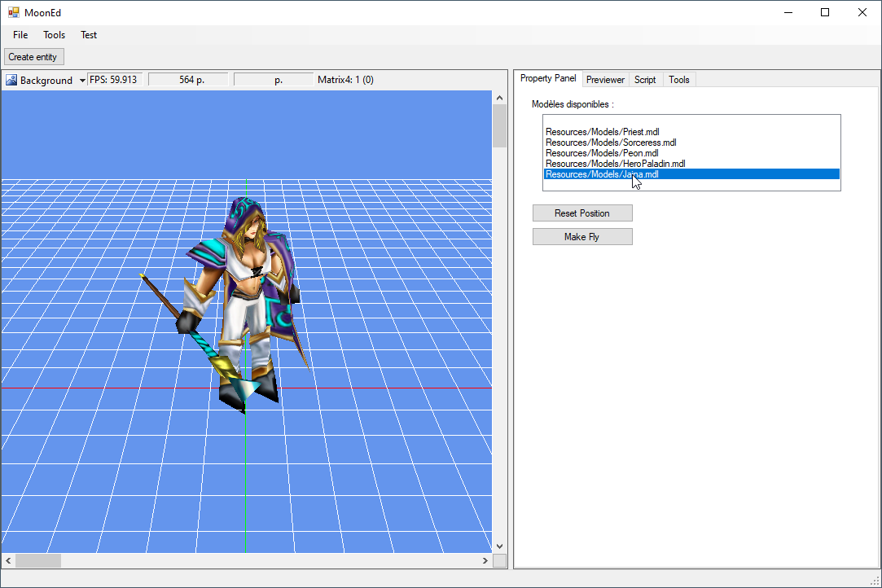Select the HeroPaladin.mdl model entry
The width and height of the screenshot is (882, 588).
pyautogui.click(x=615, y=164)
